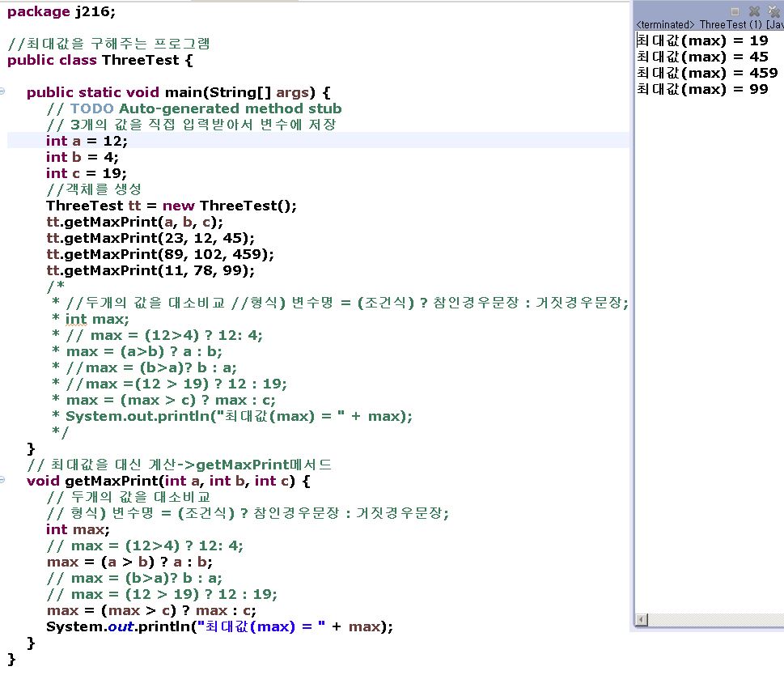Click the active 'max = (max > c) ? max : c;' line
This screenshot has height=675, width=784.
coord(151,610)
